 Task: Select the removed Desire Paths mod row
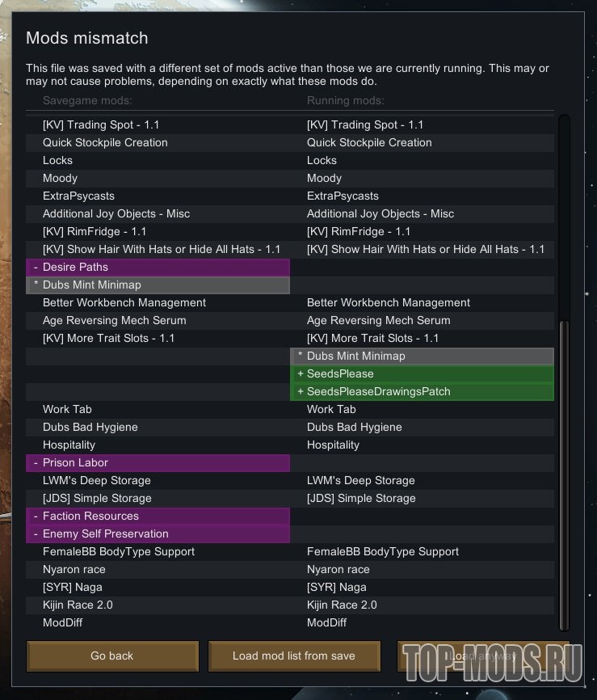click(158, 267)
